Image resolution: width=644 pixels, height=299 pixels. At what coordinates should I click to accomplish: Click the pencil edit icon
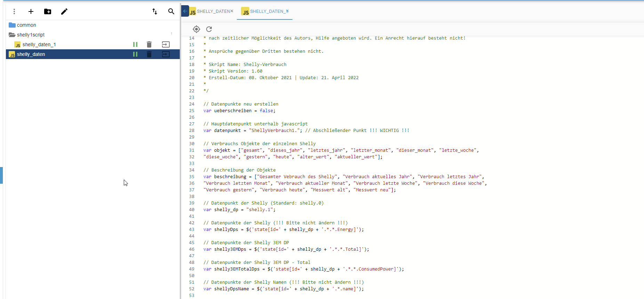[64, 11]
